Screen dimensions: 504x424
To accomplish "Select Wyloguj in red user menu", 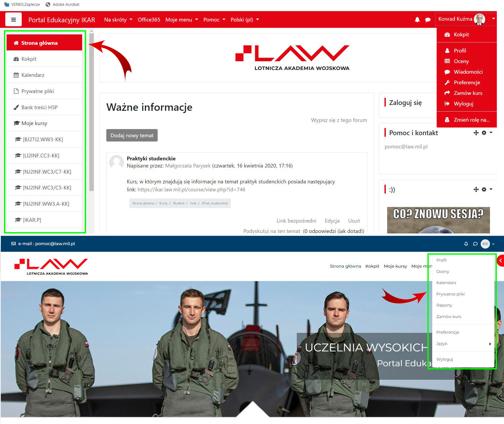I will point(467,104).
